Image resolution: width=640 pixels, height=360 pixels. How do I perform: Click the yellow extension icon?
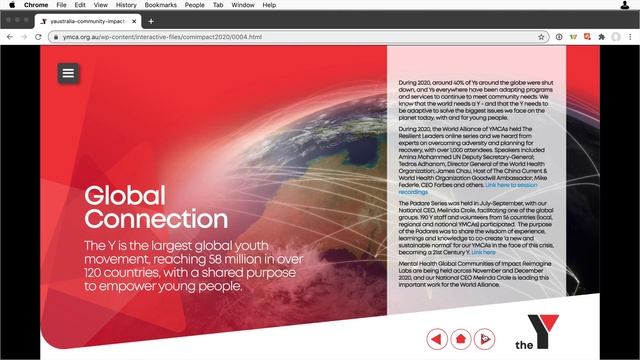point(573,37)
